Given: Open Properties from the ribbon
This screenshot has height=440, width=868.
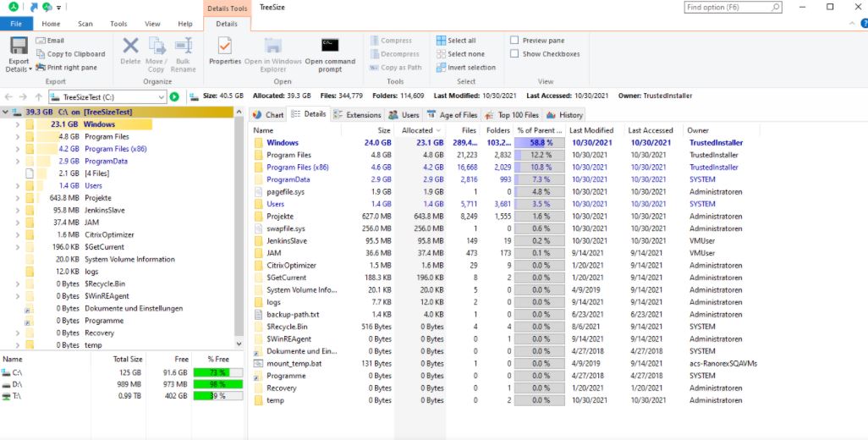Looking at the screenshot, I should tap(225, 51).
